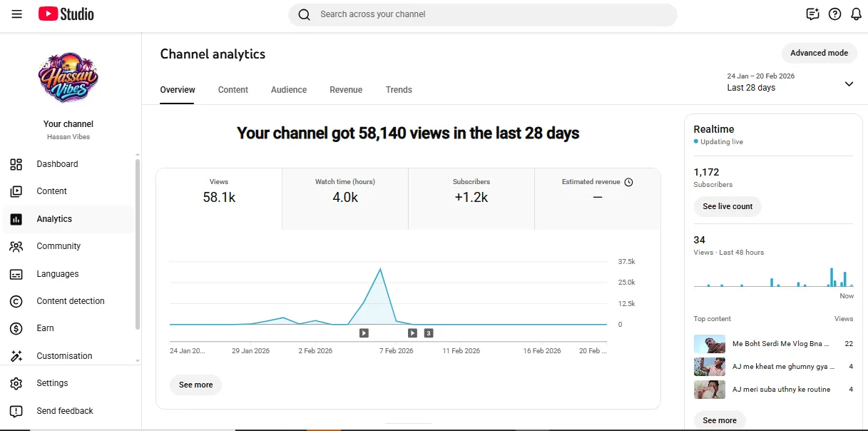The width and height of the screenshot is (868, 431).
Task: Open Customisation magic wand icon
Action: point(16,355)
